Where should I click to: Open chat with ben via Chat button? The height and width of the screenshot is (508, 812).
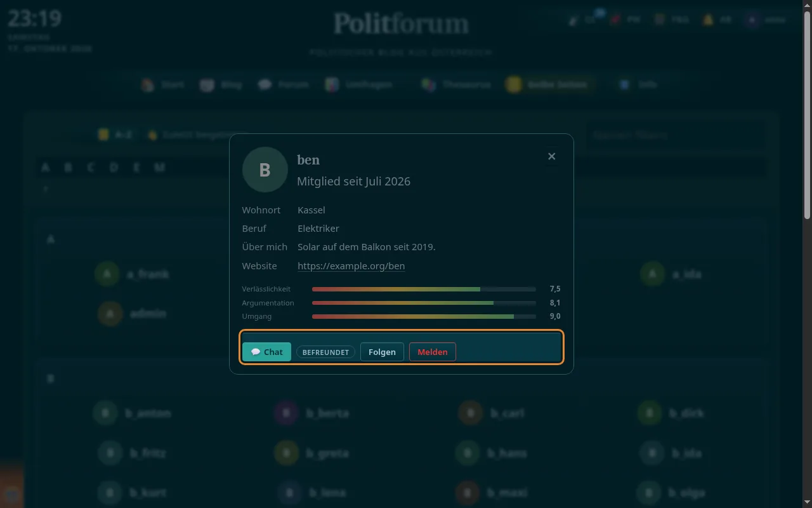pos(266,352)
